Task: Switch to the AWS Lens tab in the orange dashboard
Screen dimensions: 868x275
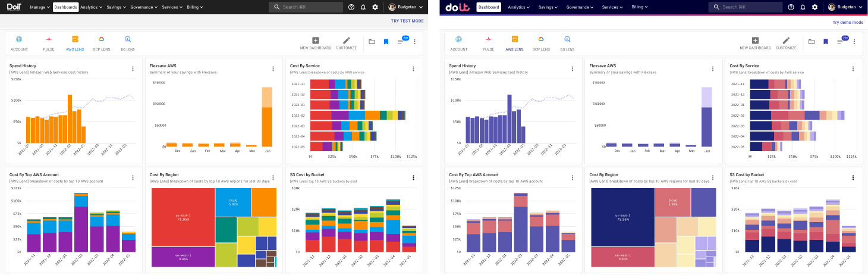Action: (75, 43)
